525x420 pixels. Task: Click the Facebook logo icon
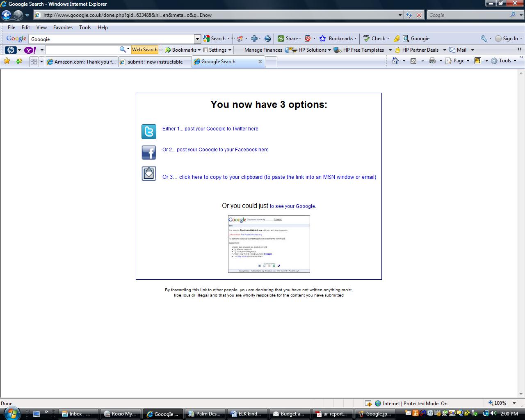(x=149, y=153)
